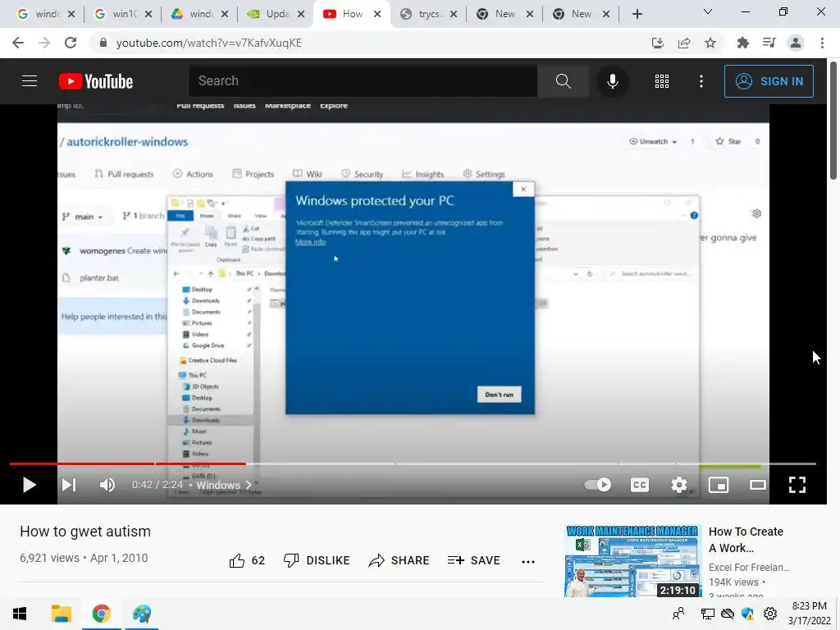Viewport: 840px width, 630px height.
Task: Open the YouTube apps grid
Action: click(662, 81)
